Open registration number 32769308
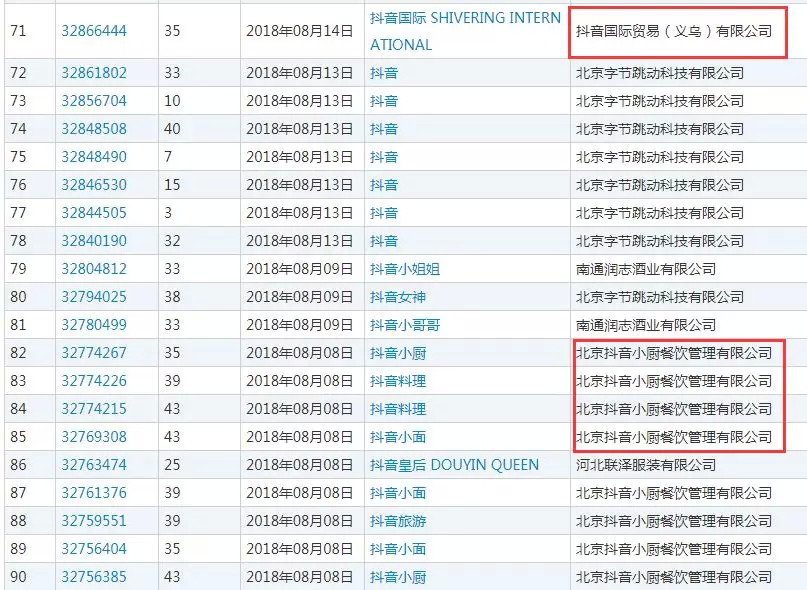The height and width of the screenshot is (590, 807). point(94,437)
